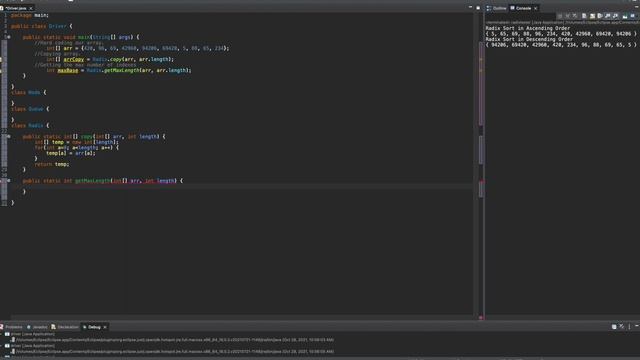Viewport: 640px width, 360px height.
Task: Click the Radix.copy call in main
Action: [x=133, y=59]
